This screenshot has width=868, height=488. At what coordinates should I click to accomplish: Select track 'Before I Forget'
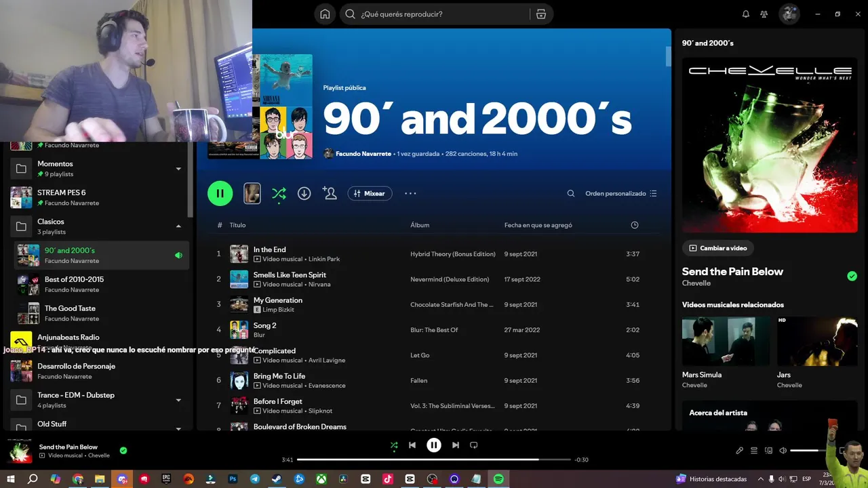coord(278,401)
